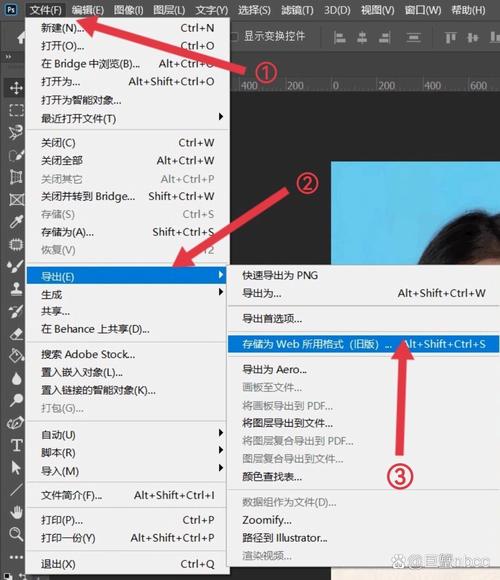
Task: Select the Pen tool
Action: coord(16,423)
